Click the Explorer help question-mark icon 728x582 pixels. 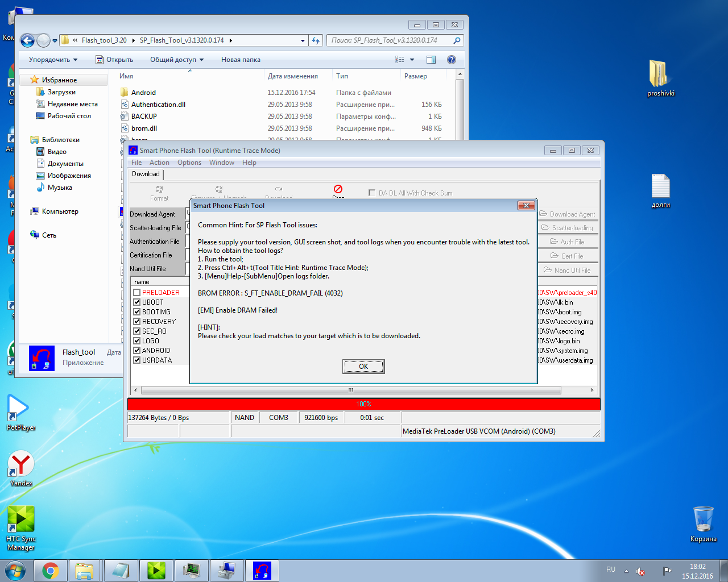coord(452,60)
